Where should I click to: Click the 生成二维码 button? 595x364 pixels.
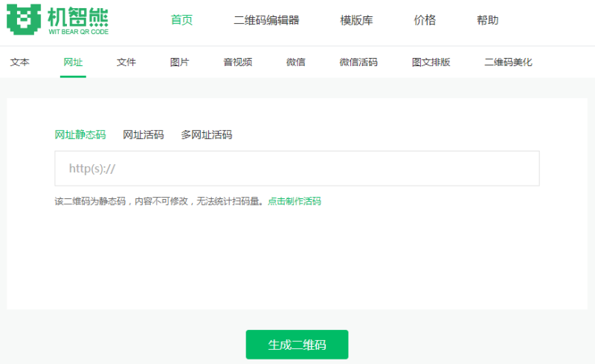(297, 344)
